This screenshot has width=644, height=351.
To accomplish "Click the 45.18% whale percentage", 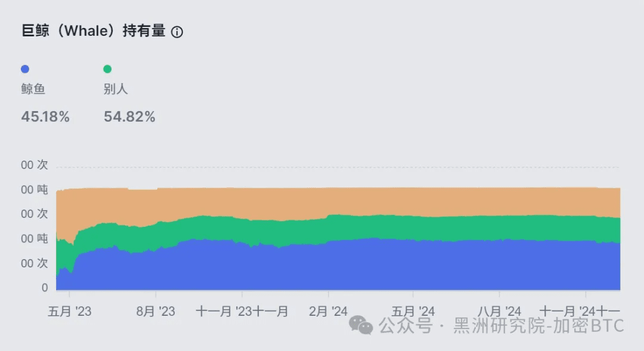I will [x=45, y=117].
